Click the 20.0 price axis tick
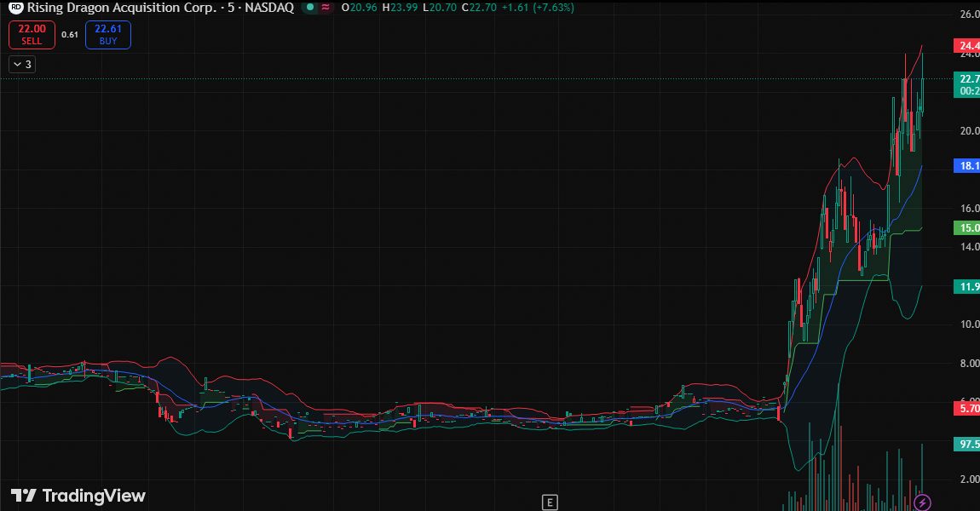Screen dimensions: 980x511 pos(970,130)
